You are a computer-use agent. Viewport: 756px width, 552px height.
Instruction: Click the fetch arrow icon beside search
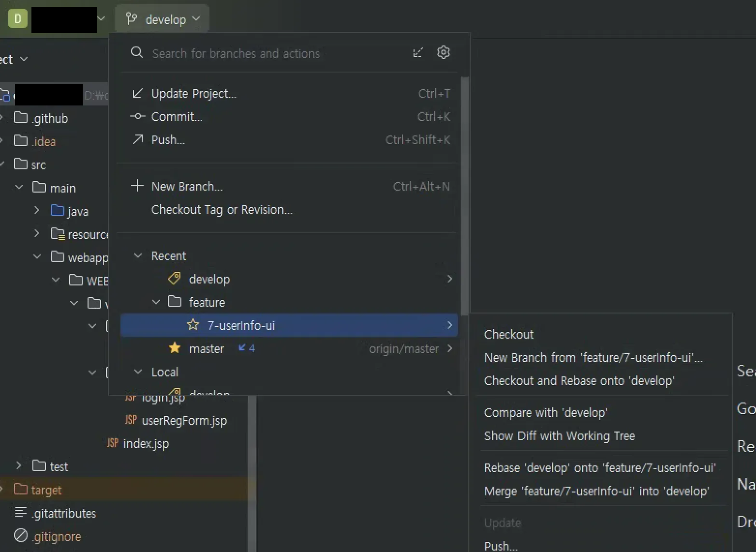pos(418,53)
